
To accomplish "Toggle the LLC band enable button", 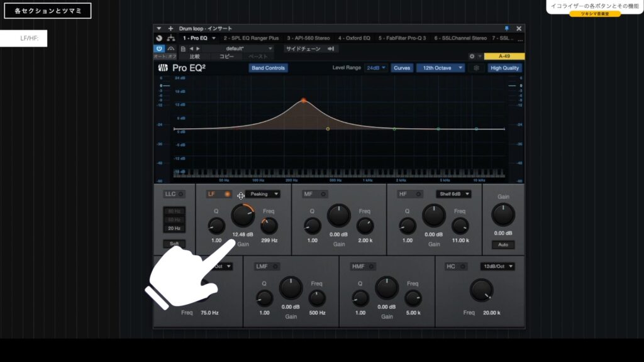I will coord(180,194).
